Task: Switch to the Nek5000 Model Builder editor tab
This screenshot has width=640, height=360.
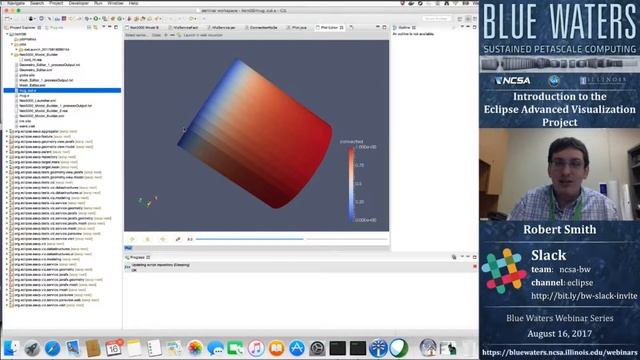Action: coord(142,27)
